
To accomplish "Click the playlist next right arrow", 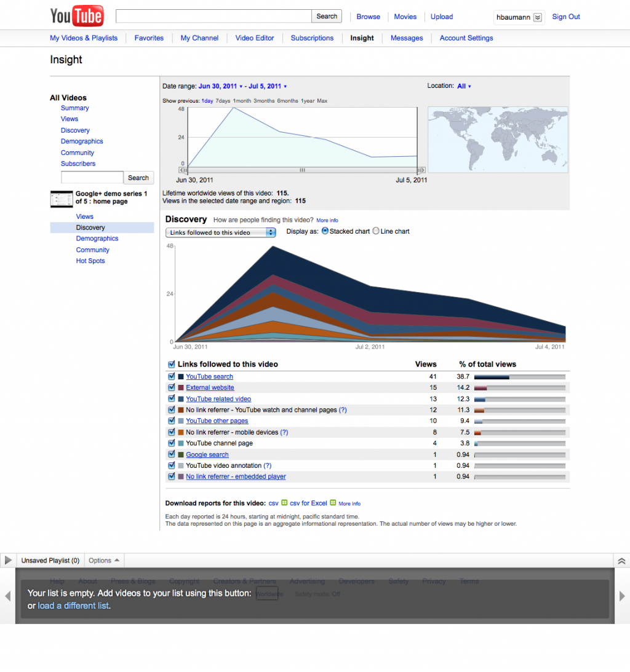I will pos(622,596).
